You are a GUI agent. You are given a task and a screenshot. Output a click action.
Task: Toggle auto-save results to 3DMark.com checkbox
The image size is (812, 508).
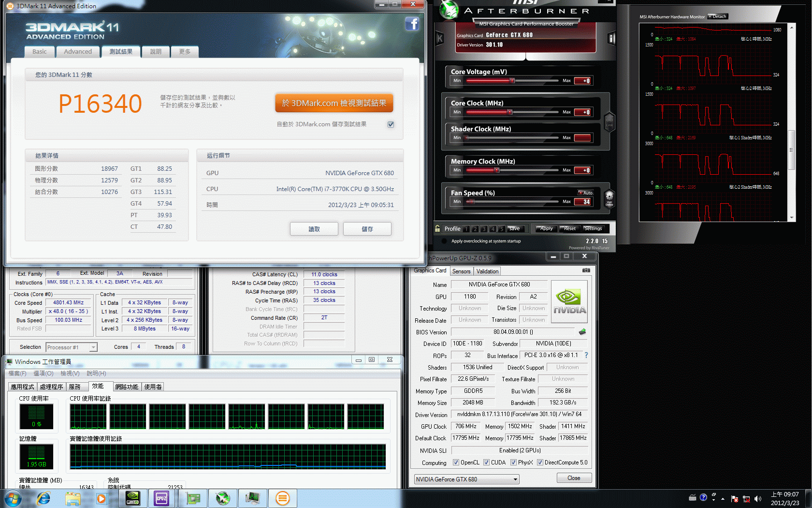[391, 124]
